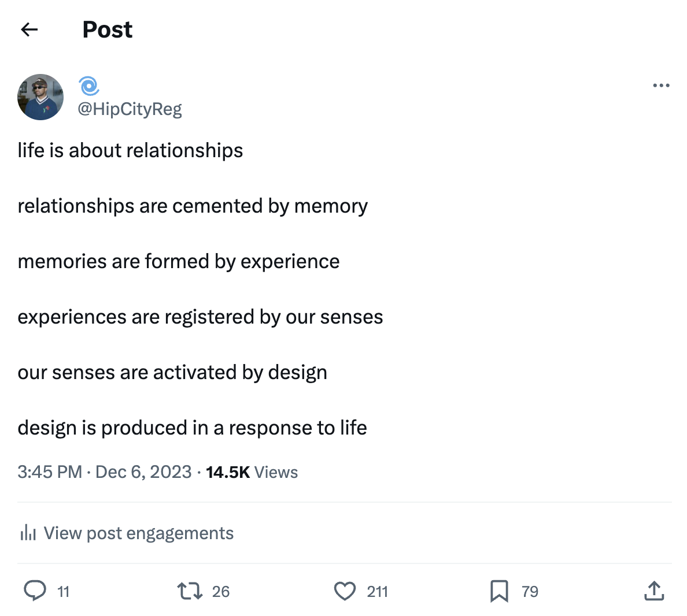Image resolution: width=687 pixels, height=616 pixels.
Task: Open the 3:45 PM · Dec 6, 2023 timestamp
Action: pyautogui.click(x=104, y=472)
